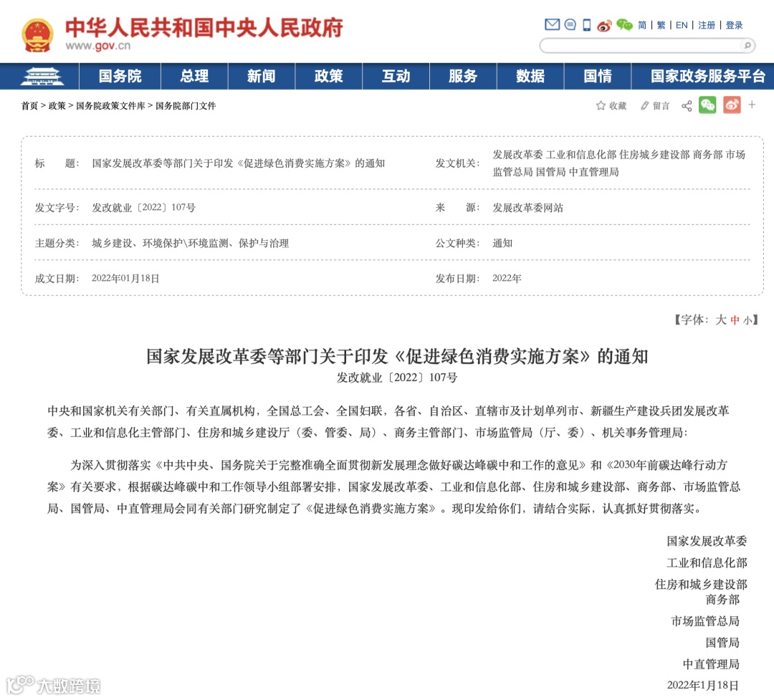Go to 政策 in breadcrumb
This screenshot has width=774, height=700.
coord(57,105)
